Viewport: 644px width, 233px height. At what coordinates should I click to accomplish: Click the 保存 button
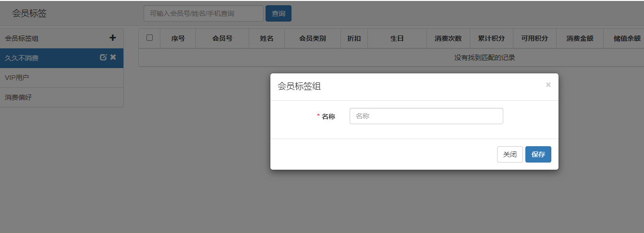538,154
